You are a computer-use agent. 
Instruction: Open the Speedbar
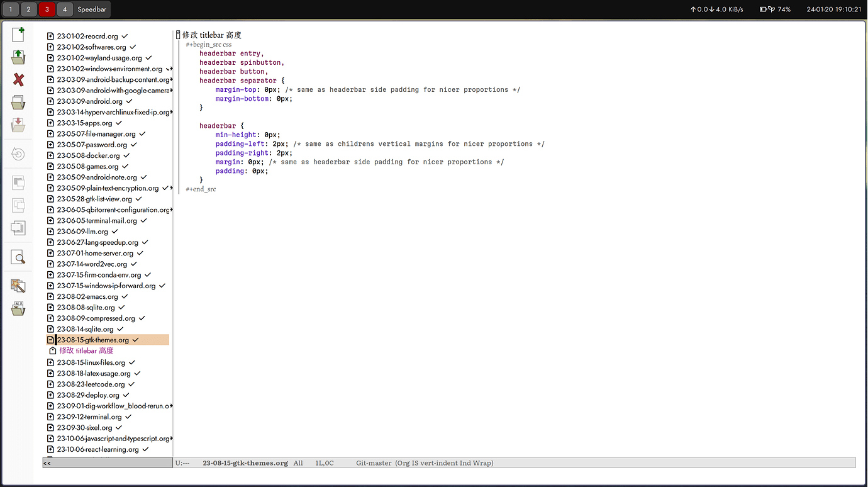click(92, 9)
